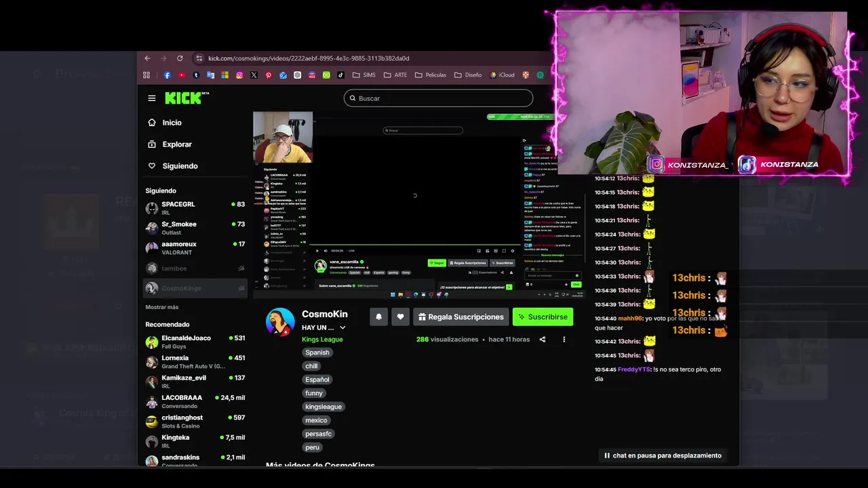This screenshot has height=488, width=868.
Task: Go to Explorar in Kick sidebar
Action: (x=170, y=144)
